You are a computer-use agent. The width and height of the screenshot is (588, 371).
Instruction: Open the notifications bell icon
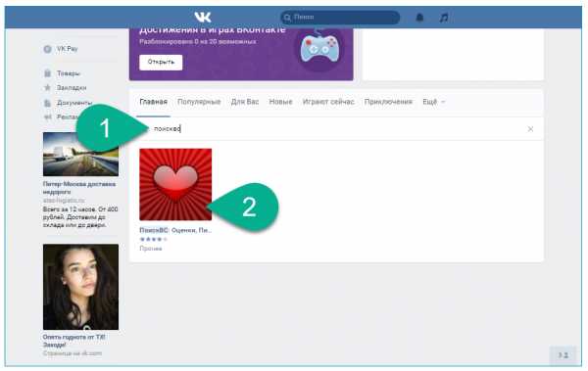(419, 18)
